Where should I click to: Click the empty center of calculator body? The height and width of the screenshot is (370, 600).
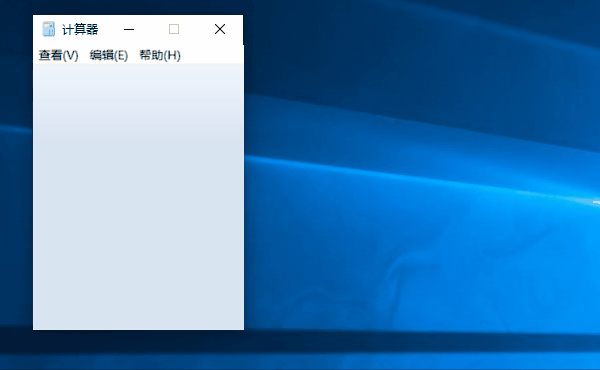pos(138,197)
